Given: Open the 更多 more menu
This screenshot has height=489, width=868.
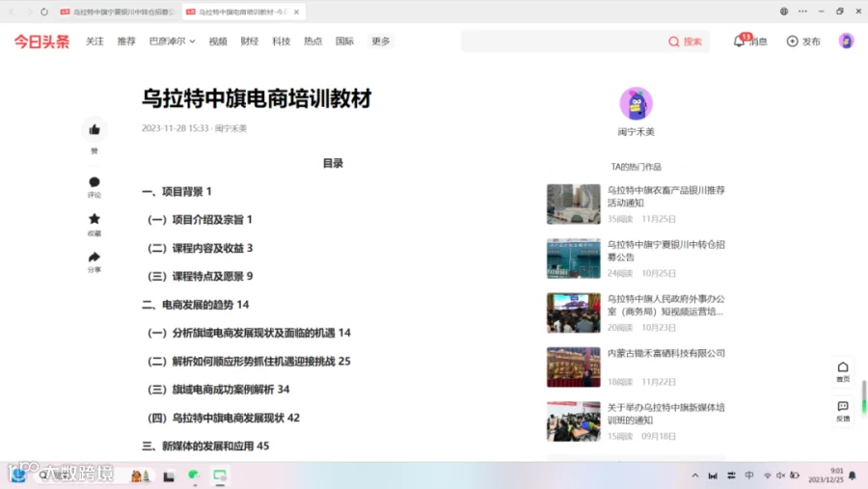Looking at the screenshot, I should 381,41.
